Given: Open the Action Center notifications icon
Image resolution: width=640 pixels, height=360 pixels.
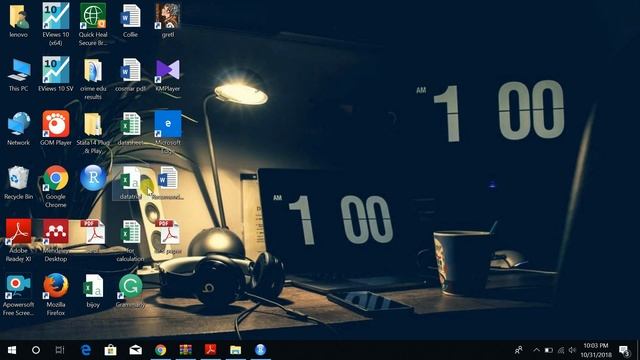Looking at the screenshot, I should point(624,350).
